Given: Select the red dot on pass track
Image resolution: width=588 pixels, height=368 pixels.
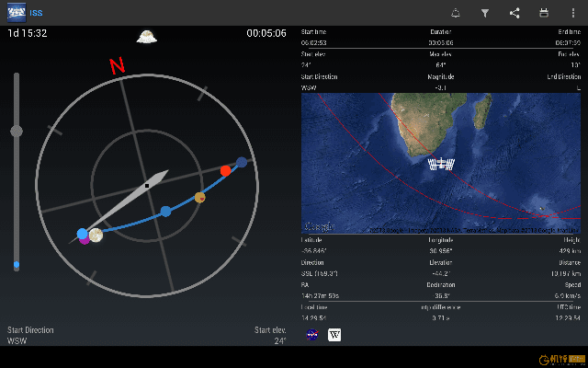Looking at the screenshot, I should (x=225, y=171).
